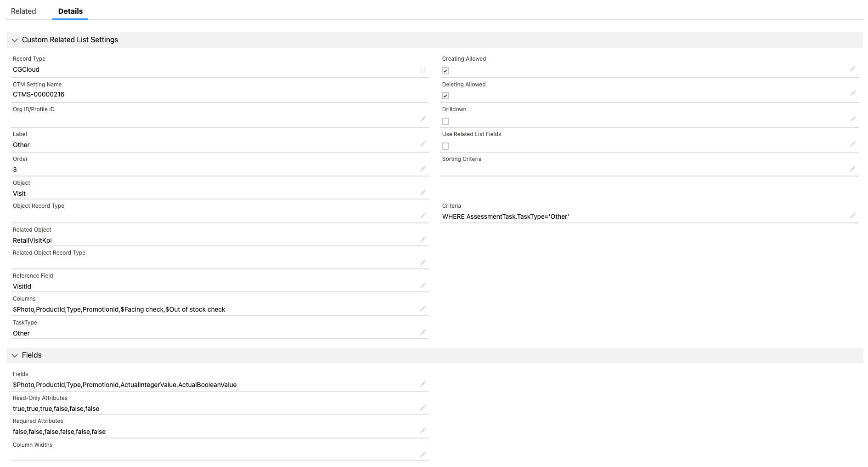Screen dimensions: 868x467
Task: Disable Deleting Allowed
Action: pyautogui.click(x=445, y=95)
